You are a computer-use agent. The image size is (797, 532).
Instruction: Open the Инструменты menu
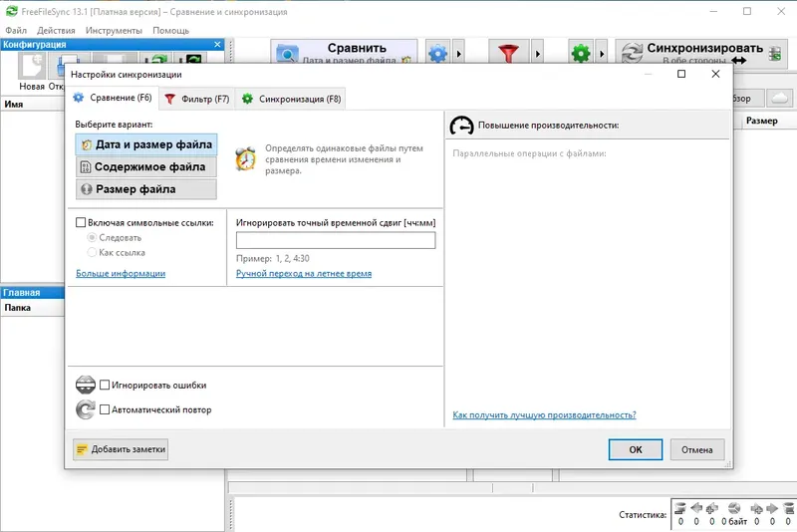(114, 31)
